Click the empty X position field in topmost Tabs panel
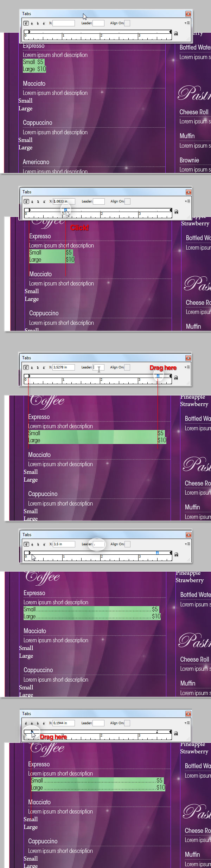The height and width of the screenshot is (868, 211). pyautogui.click(x=64, y=23)
